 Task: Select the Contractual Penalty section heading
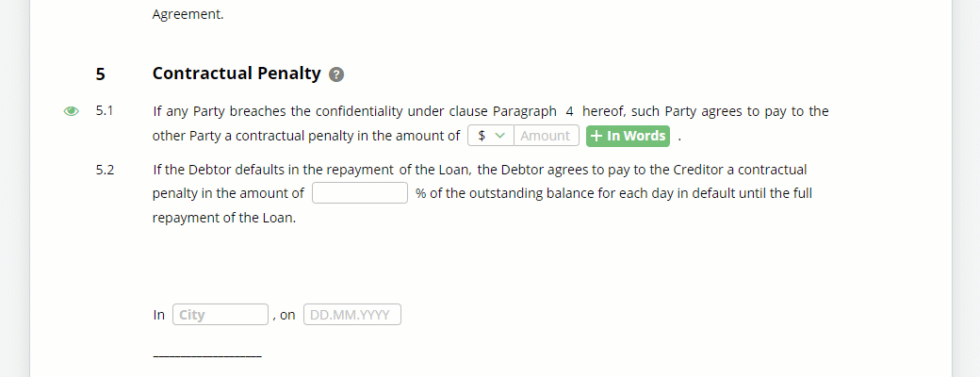tap(237, 74)
